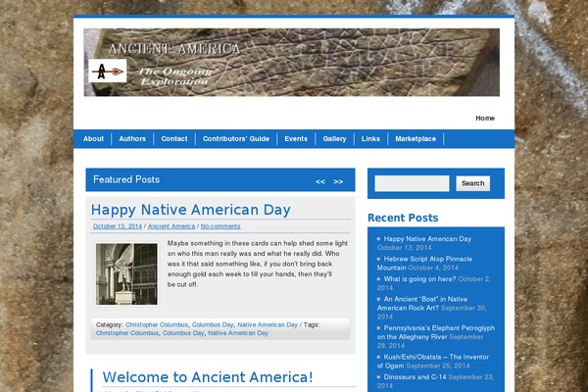Open the Ancient America header banner image
The height and width of the screenshot is (392, 588).
291,63
